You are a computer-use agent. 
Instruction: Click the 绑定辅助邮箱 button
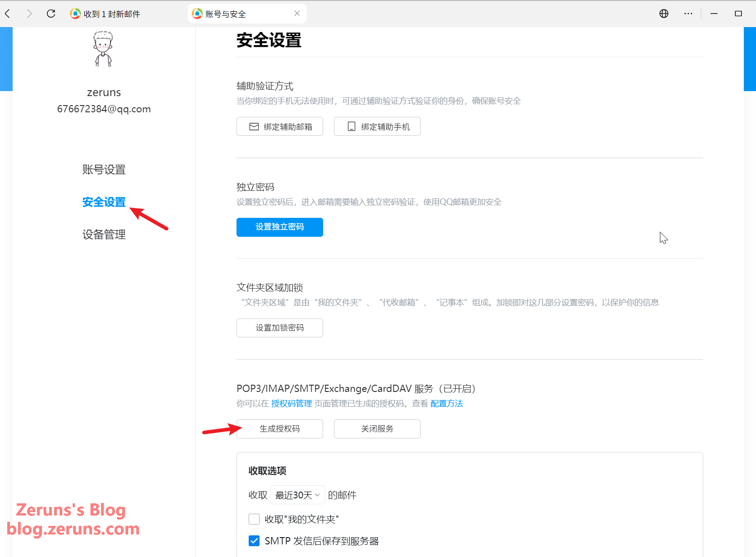tap(279, 127)
